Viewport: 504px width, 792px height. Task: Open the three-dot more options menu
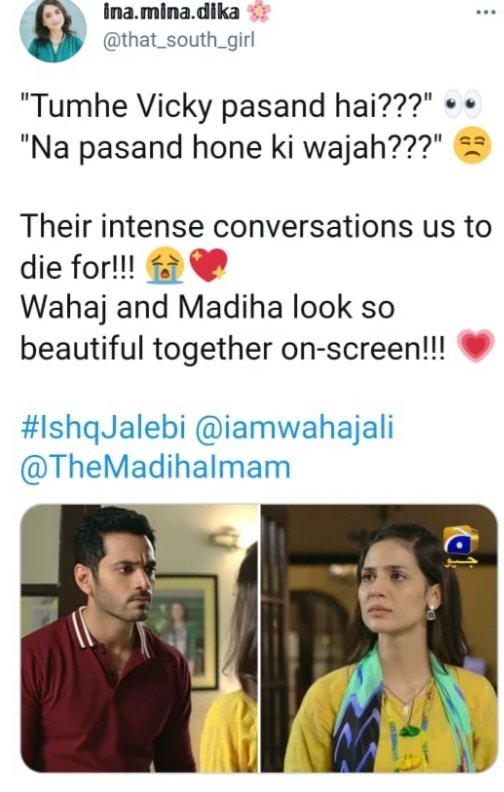tap(486, 13)
